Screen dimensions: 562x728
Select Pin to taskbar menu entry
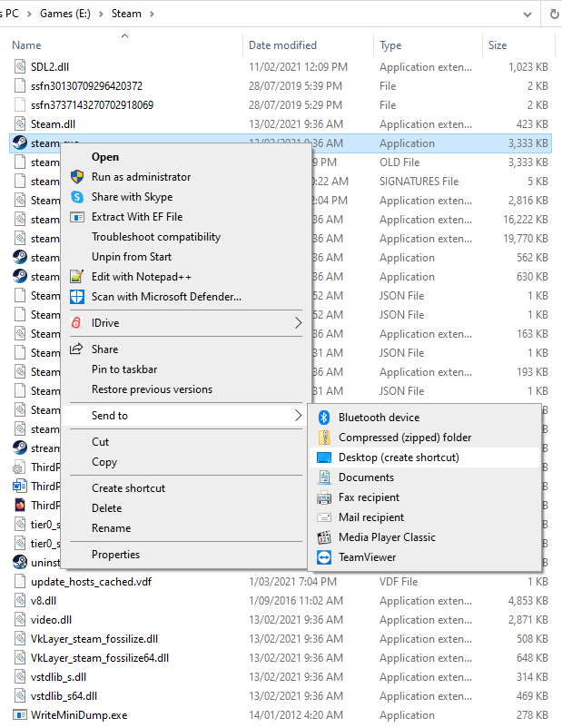pos(124,369)
